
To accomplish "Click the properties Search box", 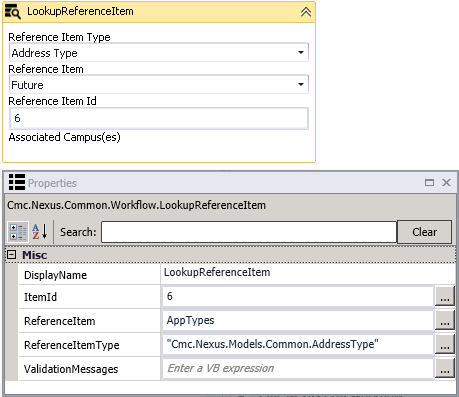I will (249, 232).
